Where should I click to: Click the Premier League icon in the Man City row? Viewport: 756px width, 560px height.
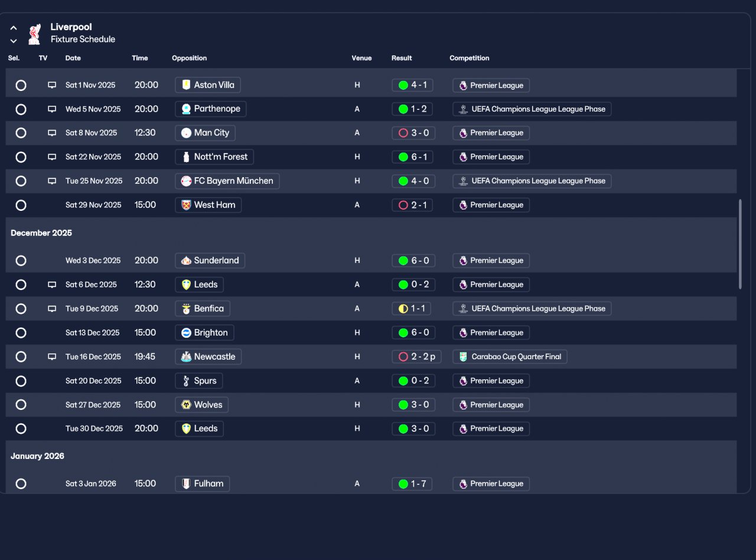[x=463, y=133]
